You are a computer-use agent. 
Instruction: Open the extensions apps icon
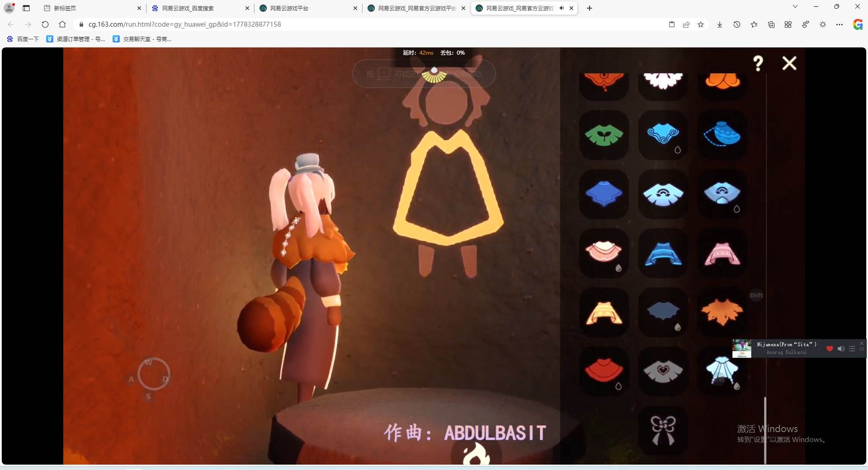pyautogui.click(x=788, y=24)
